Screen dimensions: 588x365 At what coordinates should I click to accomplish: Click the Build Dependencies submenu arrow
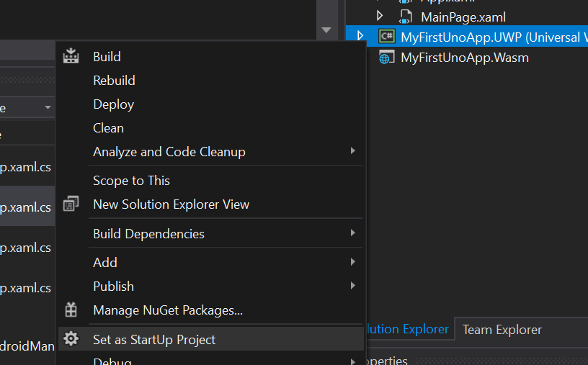click(352, 233)
